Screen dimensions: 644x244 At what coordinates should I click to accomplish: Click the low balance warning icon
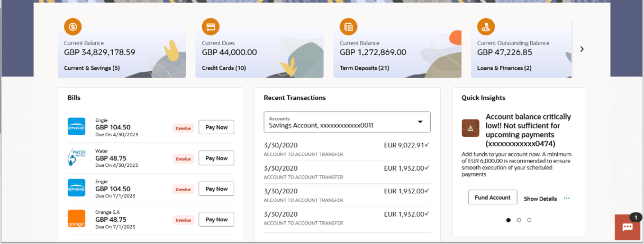coord(470,128)
